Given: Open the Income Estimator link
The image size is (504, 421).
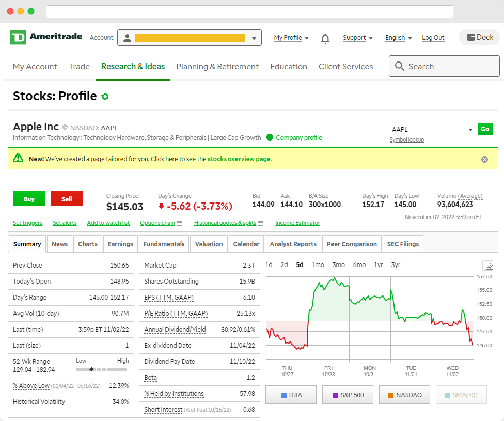Looking at the screenshot, I should [297, 223].
